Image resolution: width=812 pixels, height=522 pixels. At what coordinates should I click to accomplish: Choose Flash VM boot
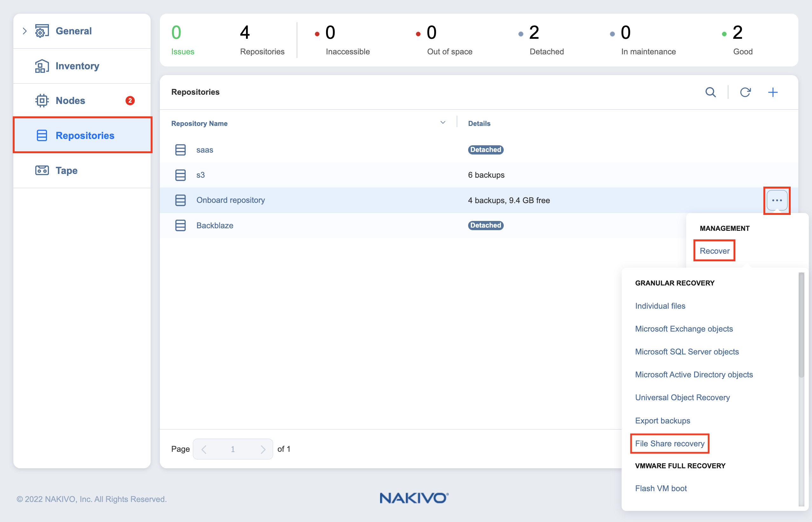[x=661, y=488]
